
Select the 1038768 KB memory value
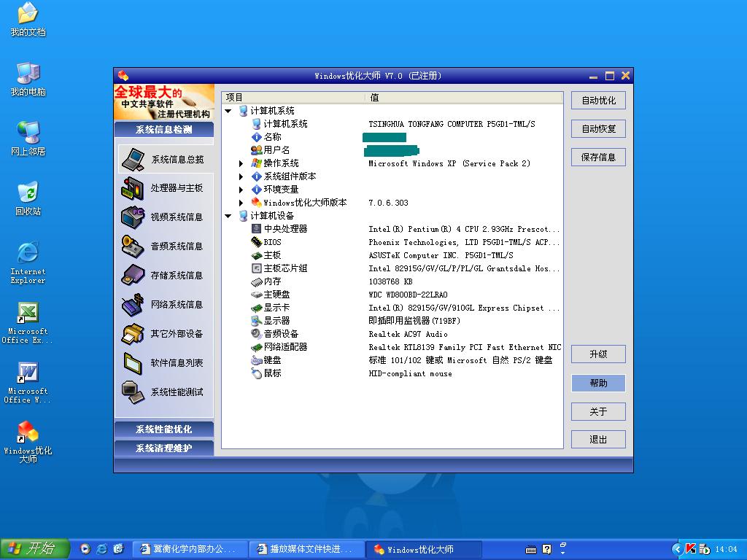pyautogui.click(x=390, y=282)
